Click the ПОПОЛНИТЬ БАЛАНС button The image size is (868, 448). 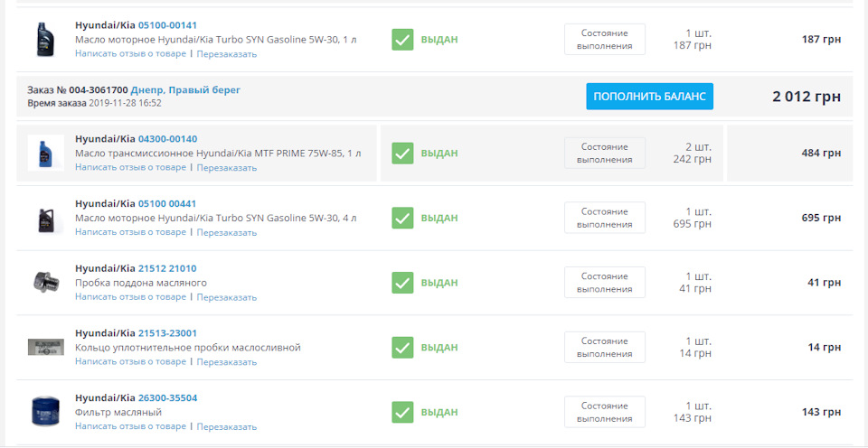tap(650, 97)
